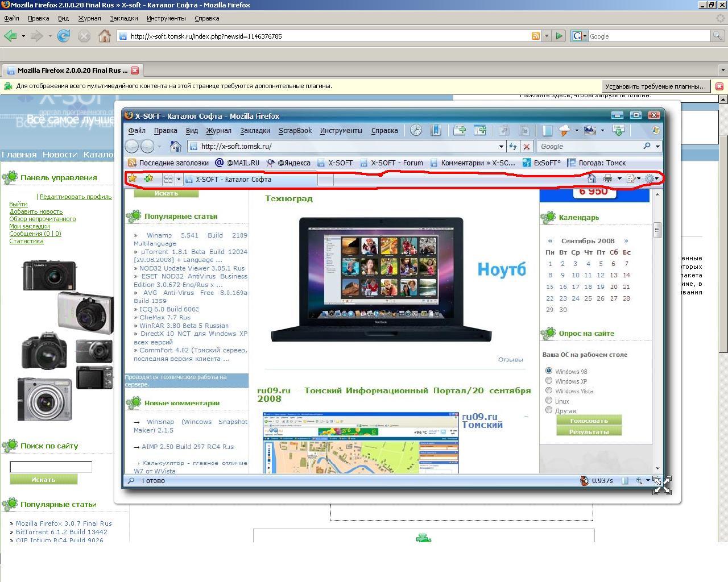Click the Новости site navigation tab
This screenshot has height=582, width=728.
pyautogui.click(x=60, y=155)
